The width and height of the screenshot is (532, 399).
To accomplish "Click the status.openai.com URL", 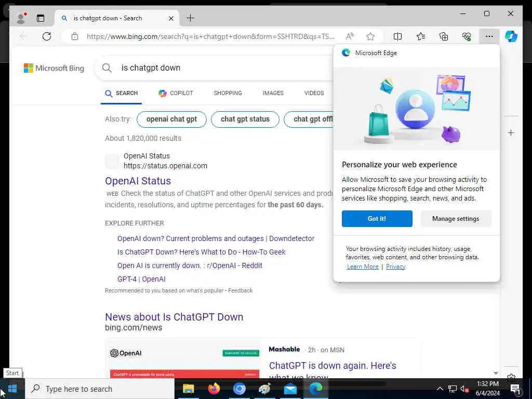I will click(x=165, y=166).
